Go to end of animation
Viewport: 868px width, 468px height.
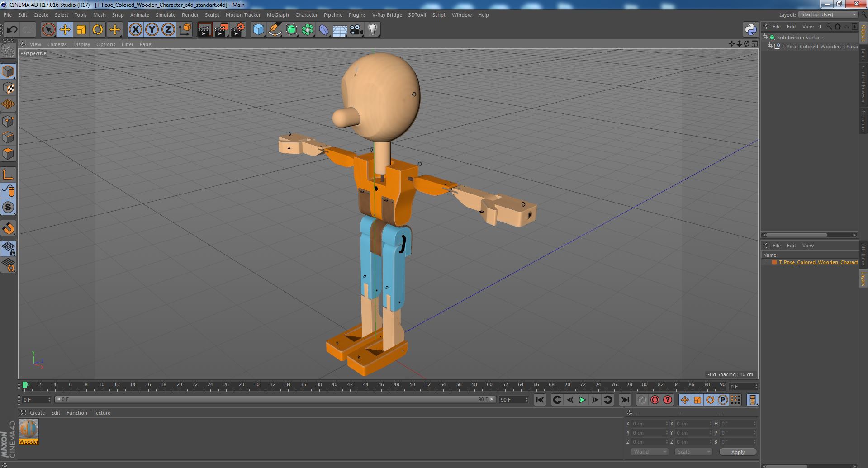click(x=625, y=400)
